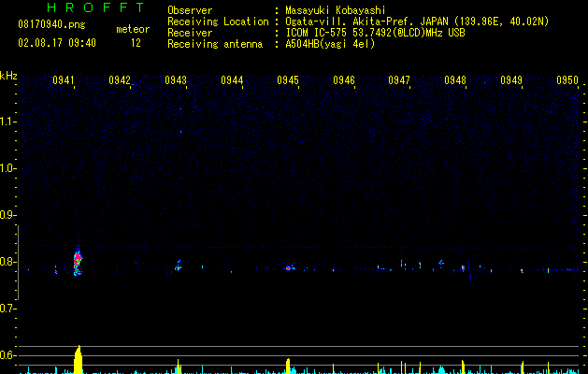Viewport: 588px width, 374px height.
Task: Select the A504HB(yagi 4el) antenna text
Action: click(330, 44)
